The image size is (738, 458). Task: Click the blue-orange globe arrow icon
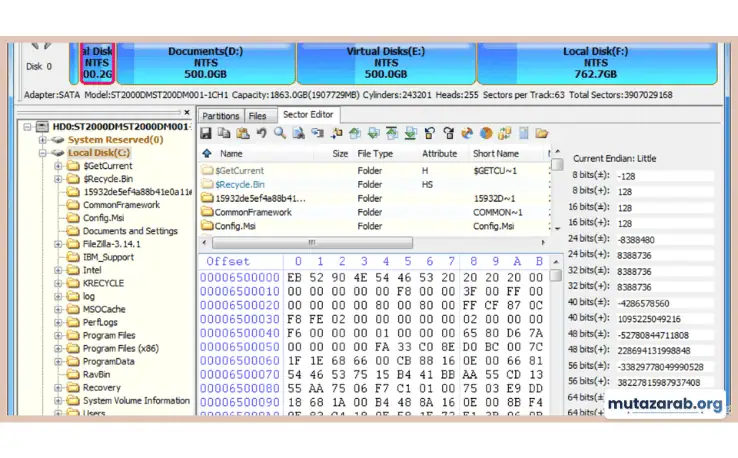467,133
